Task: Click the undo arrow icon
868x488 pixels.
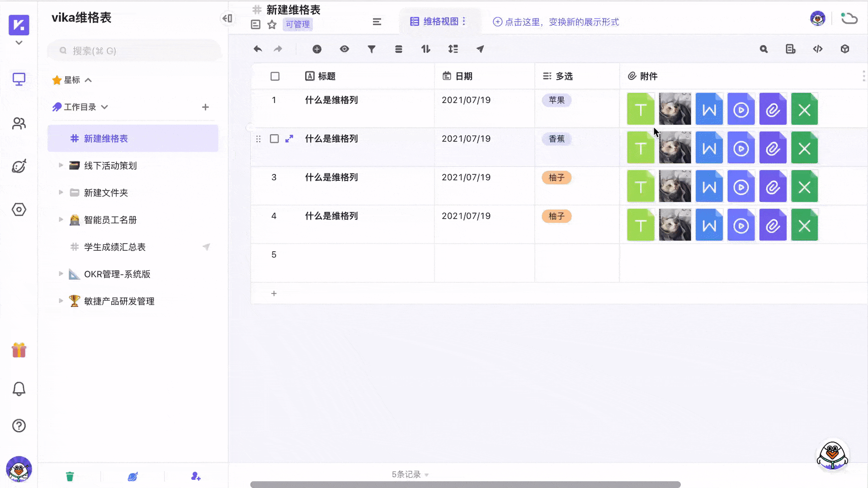Action: (258, 49)
